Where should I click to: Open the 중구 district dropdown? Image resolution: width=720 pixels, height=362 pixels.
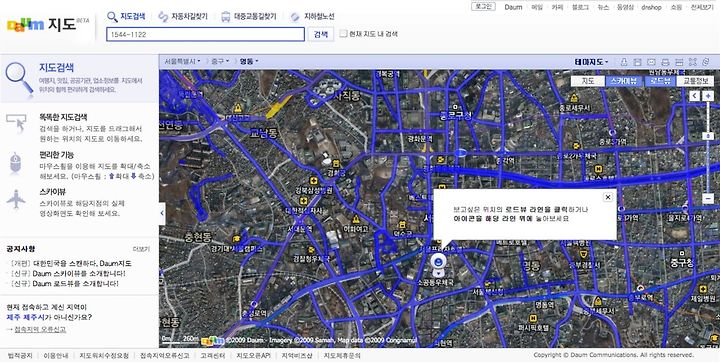[x=220, y=62]
